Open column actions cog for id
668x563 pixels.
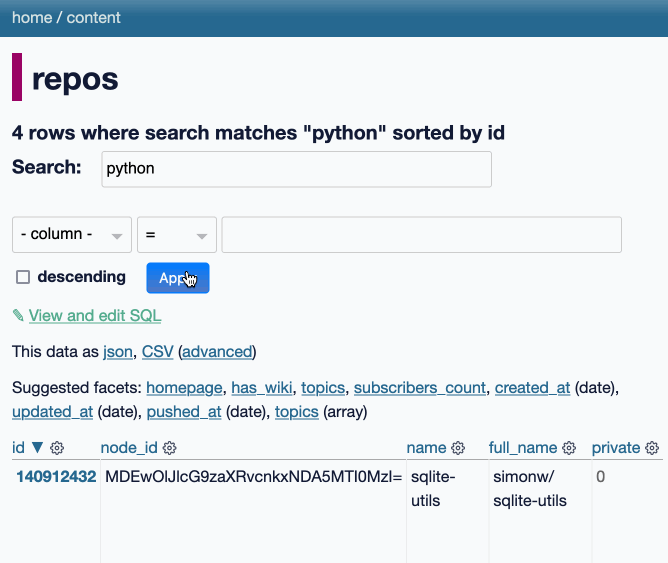tap(57, 448)
